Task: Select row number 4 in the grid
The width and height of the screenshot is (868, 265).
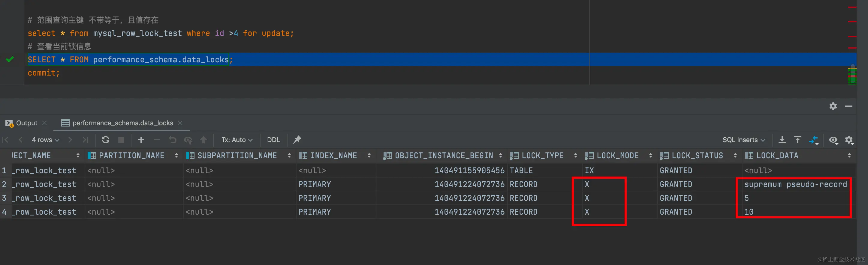Action: point(5,212)
